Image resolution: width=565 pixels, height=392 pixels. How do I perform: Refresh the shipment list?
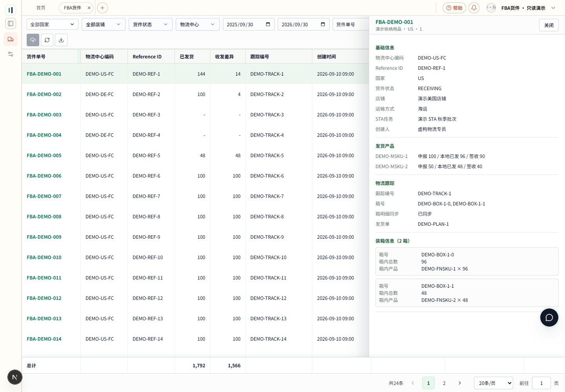[47, 40]
